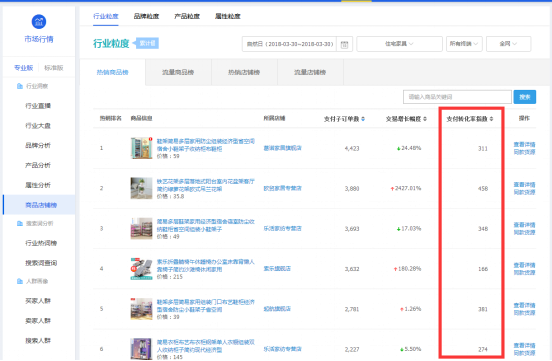Open rank 1 shoe rack product thumbnail
552x361 pixels.
141,148
